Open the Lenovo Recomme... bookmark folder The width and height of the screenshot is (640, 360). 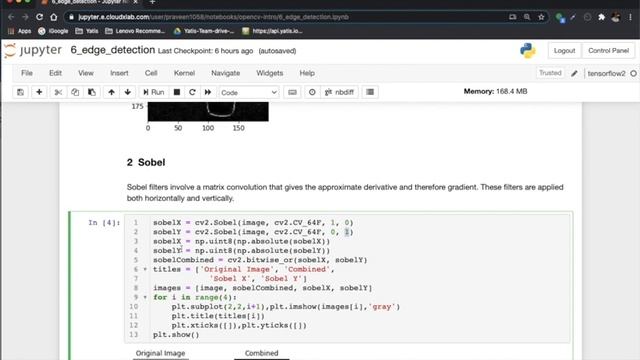(135, 31)
